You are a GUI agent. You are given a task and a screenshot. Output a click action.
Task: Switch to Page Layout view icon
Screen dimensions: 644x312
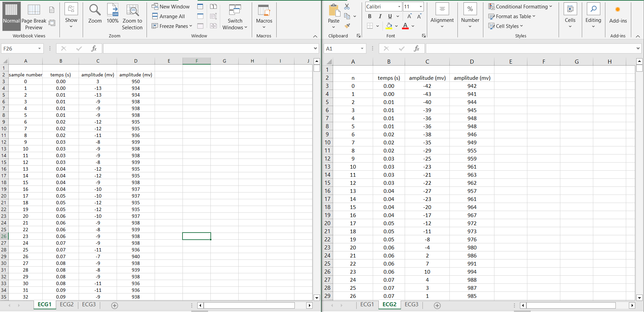pyautogui.click(x=52, y=10)
